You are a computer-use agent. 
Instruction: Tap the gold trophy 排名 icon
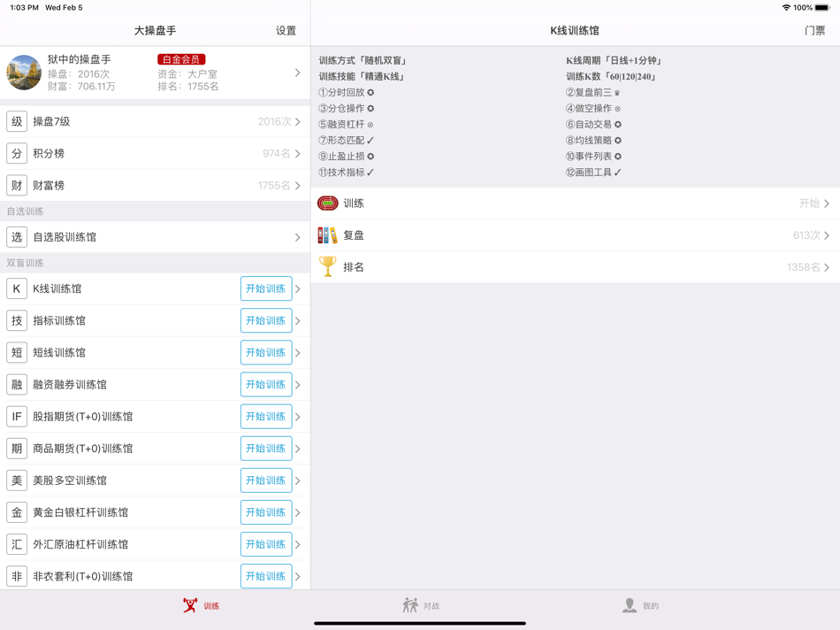click(x=327, y=266)
